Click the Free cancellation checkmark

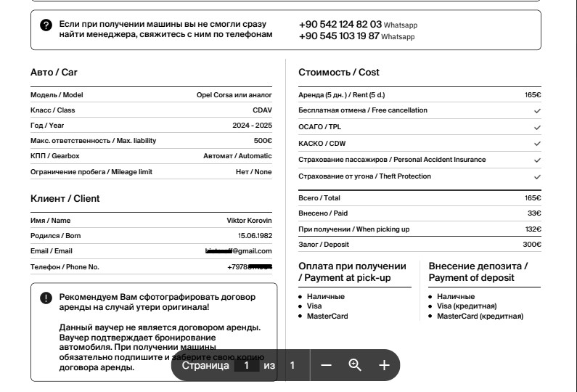(537, 111)
